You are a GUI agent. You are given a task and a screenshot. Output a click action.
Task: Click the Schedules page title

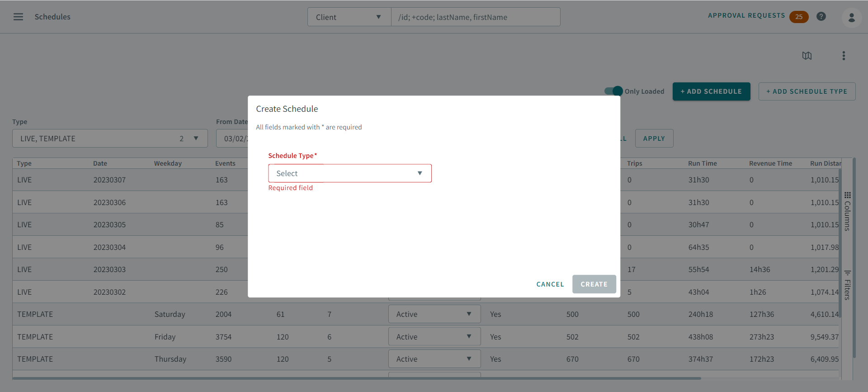click(x=52, y=17)
